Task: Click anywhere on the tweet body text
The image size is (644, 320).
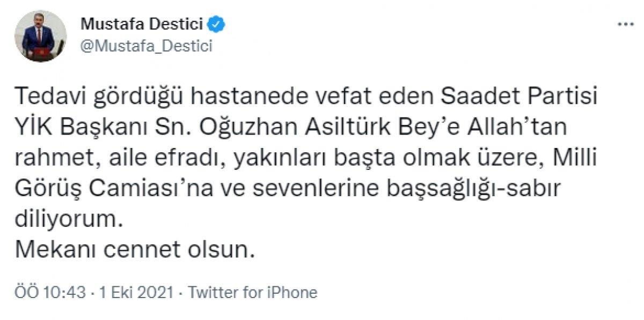Action: click(x=268, y=158)
